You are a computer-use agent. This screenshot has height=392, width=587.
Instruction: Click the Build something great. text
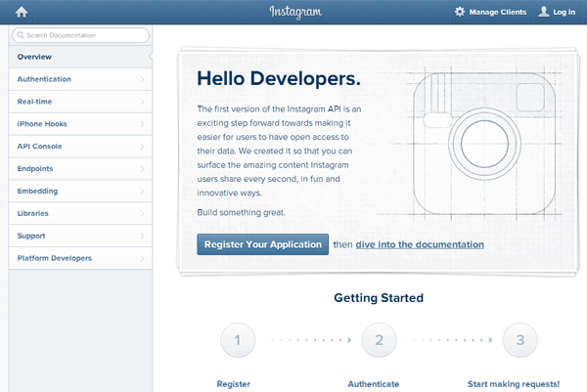(241, 212)
